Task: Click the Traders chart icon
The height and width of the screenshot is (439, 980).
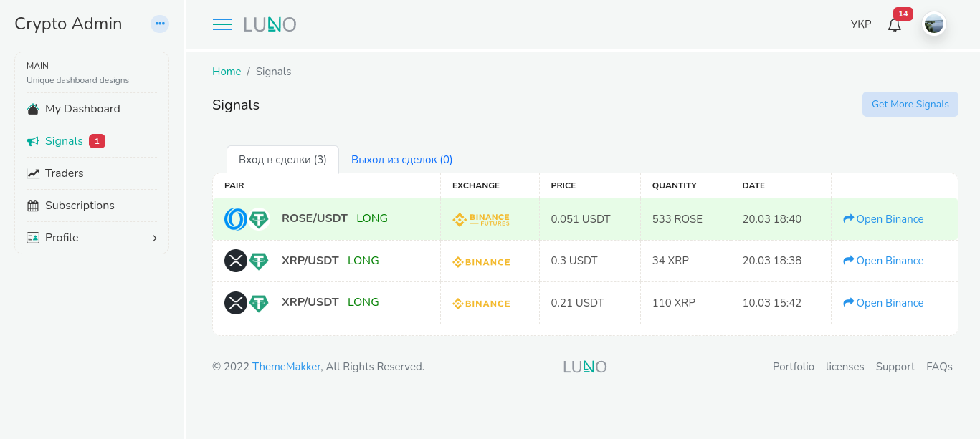Action: click(33, 173)
